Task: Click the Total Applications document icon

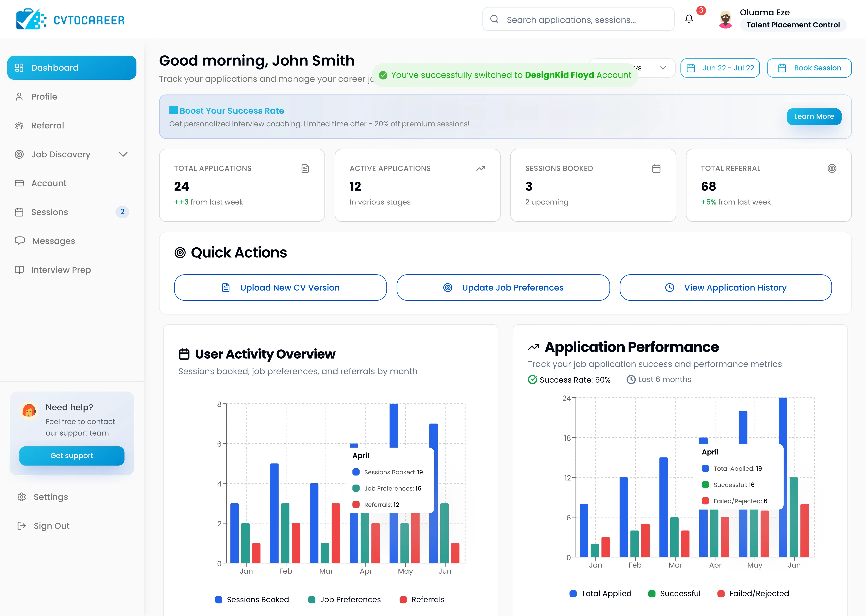Action: tap(305, 168)
